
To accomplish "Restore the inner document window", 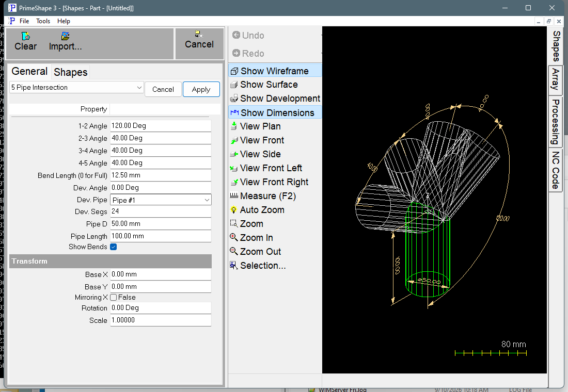I will (549, 21).
